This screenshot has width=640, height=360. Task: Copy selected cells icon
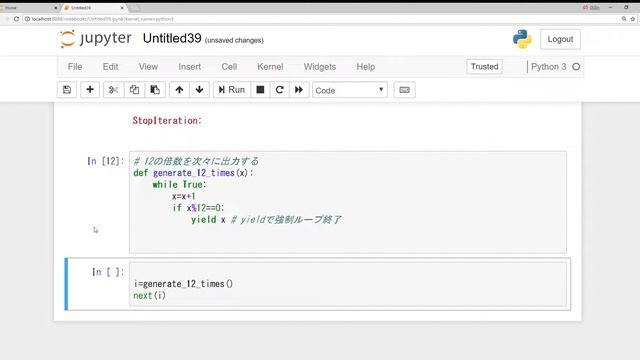[134, 90]
